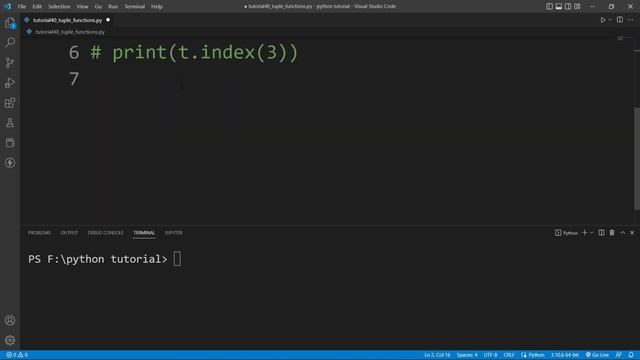Screen dimensions: 640x360
Task: Open Run and Debug view icon
Action: click(10, 82)
